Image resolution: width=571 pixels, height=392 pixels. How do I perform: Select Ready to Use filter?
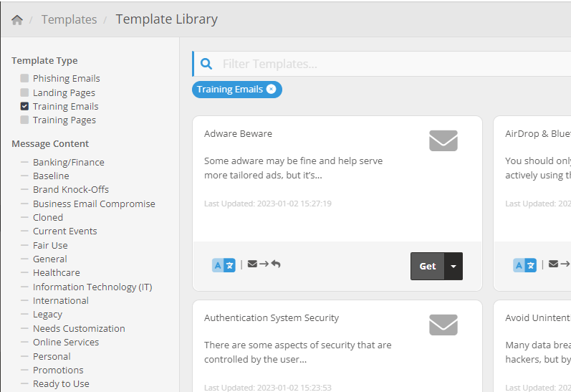[x=61, y=384]
